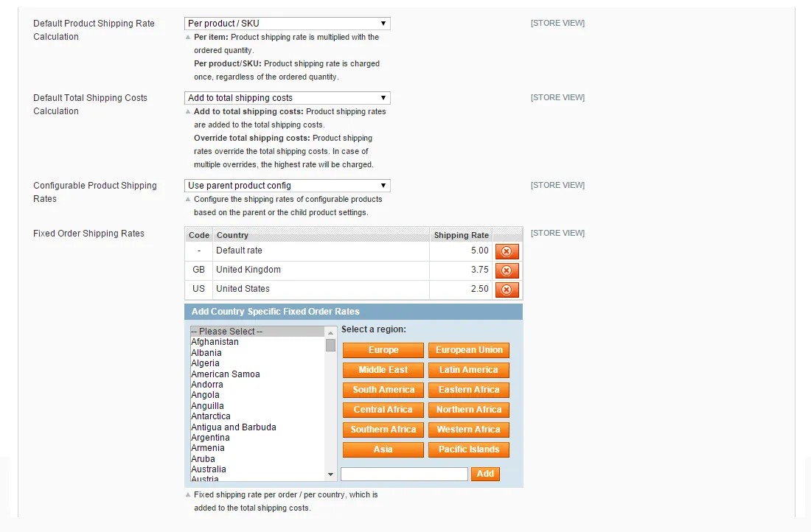811x532 pixels.
Task: Select the South America region
Action: coord(383,390)
